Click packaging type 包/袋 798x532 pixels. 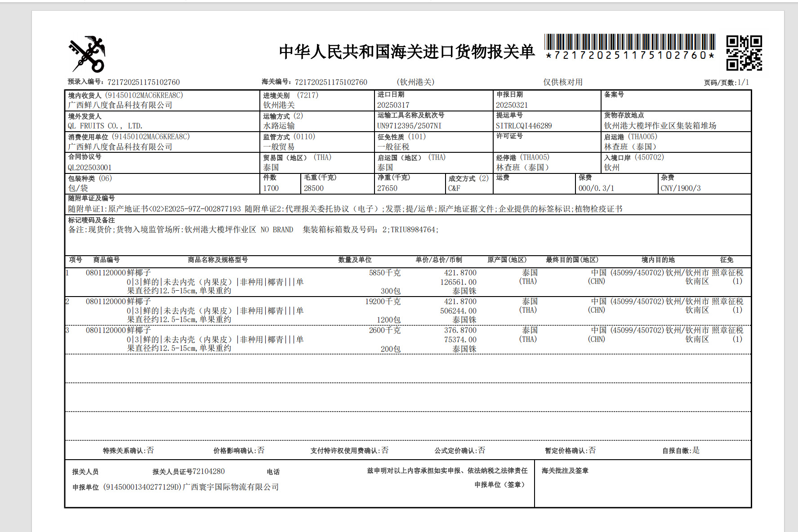78,188
